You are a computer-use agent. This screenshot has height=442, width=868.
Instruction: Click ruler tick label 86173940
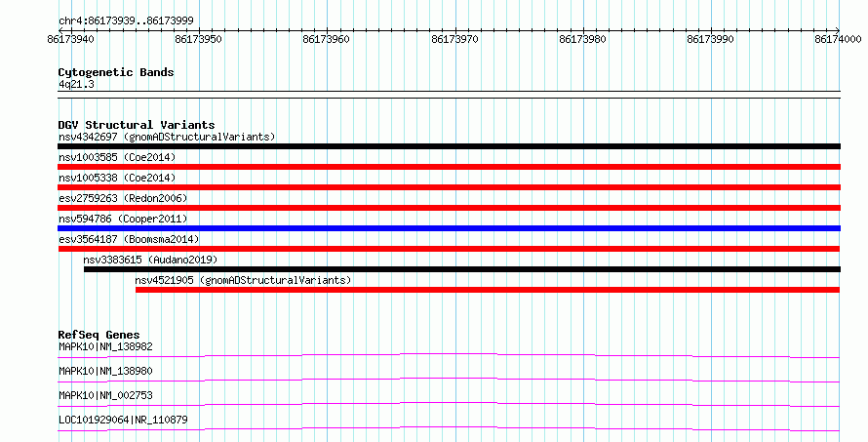[x=70, y=39]
